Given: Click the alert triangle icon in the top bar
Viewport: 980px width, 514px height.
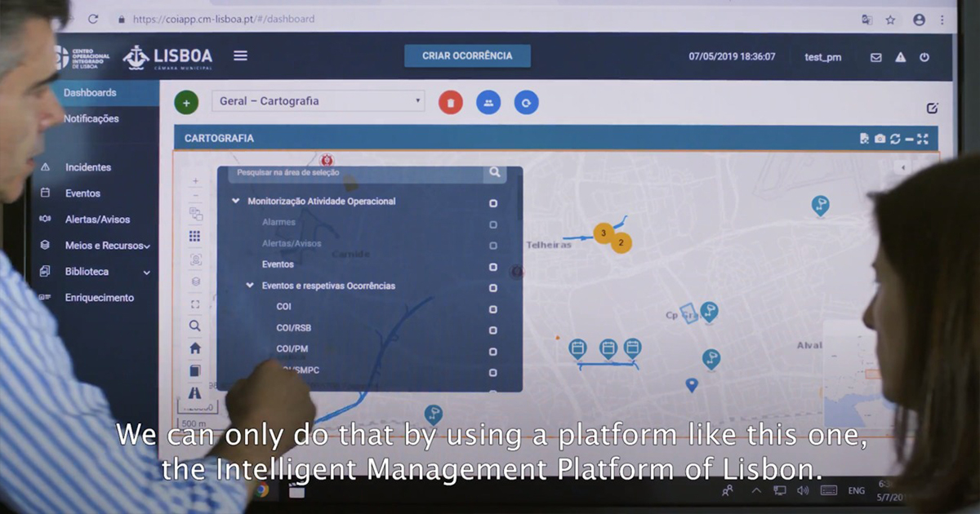Looking at the screenshot, I should coord(899,57).
